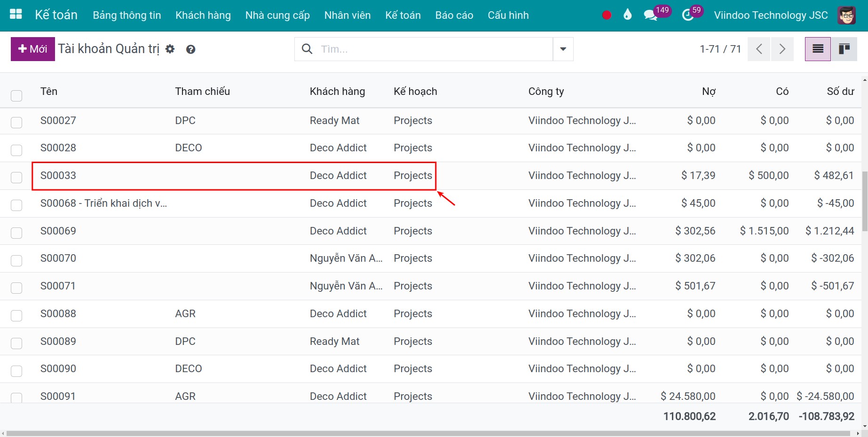Click the DPC reference in row S00089
The height and width of the screenshot is (437, 868).
click(x=185, y=341)
